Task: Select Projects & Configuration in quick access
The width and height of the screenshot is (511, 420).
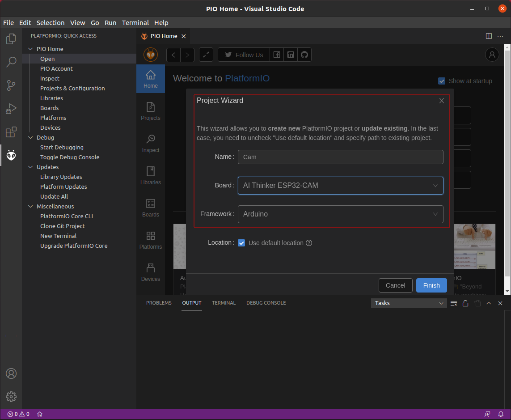Action: (x=72, y=89)
